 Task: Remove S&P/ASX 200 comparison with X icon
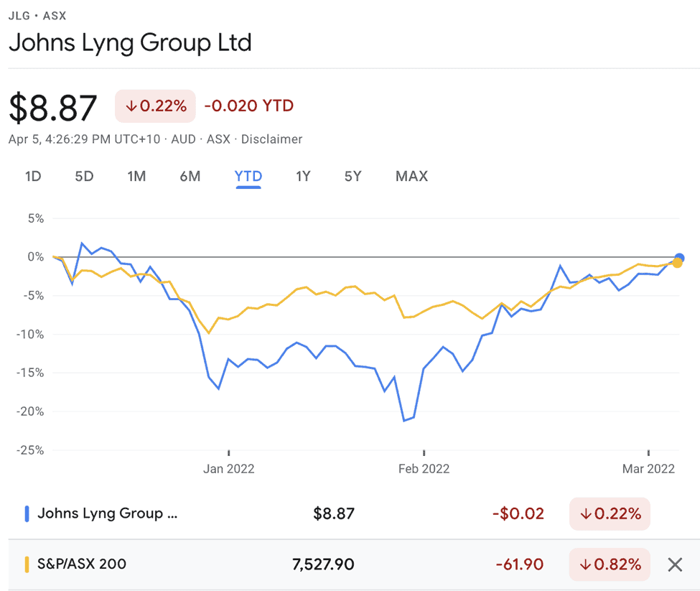coord(675,564)
